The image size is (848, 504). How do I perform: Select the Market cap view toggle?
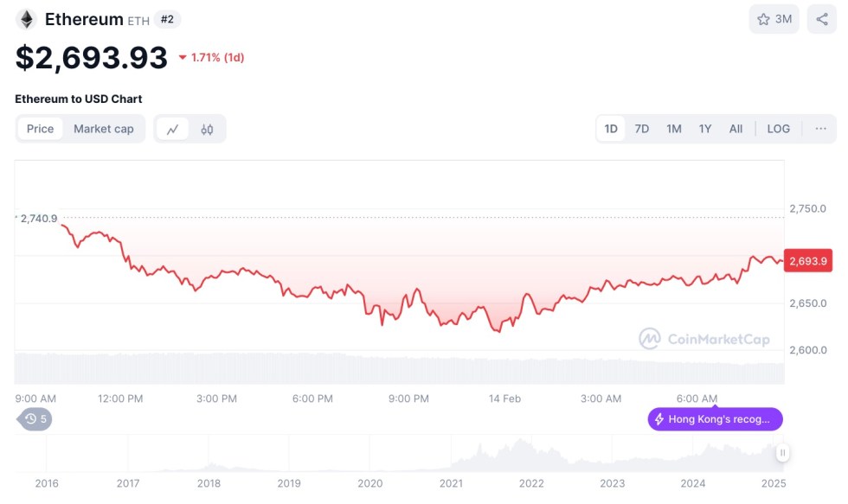pos(104,129)
